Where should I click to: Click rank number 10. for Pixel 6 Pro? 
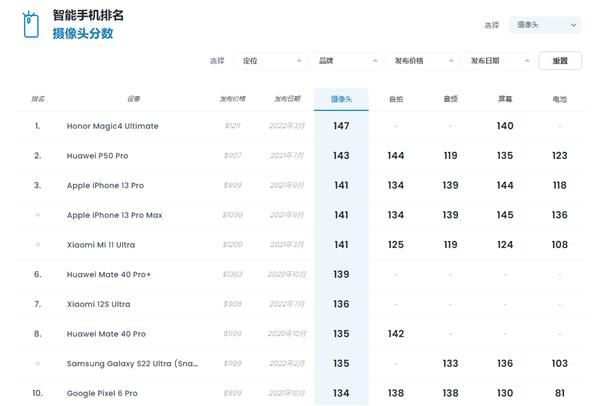tap(38, 393)
